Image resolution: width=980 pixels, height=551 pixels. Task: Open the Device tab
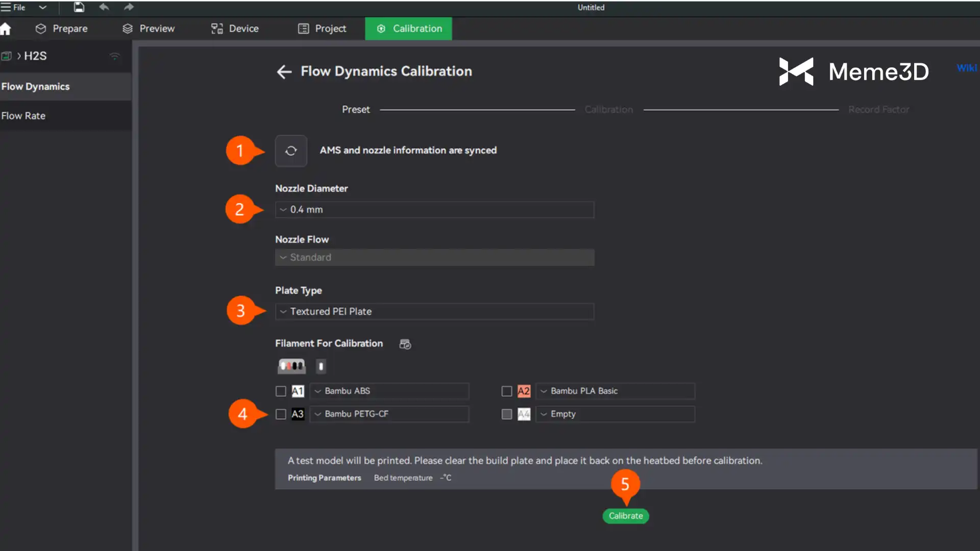coord(235,29)
